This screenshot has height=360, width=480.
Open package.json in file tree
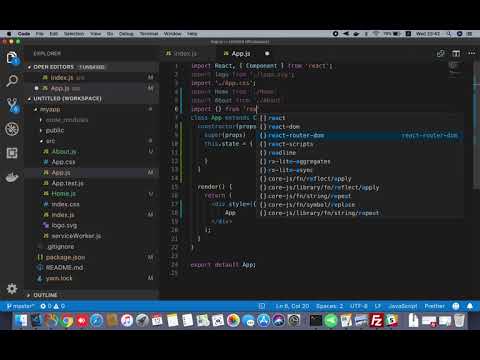click(65, 257)
